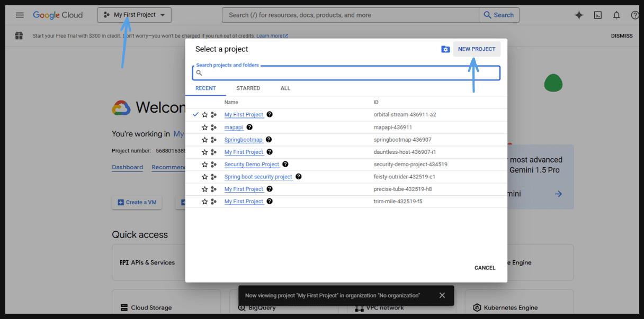Image resolution: width=644 pixels, height=319 pixels.
Task: Click the magnifier icon in the projects search field
Action: pos(199,73)
